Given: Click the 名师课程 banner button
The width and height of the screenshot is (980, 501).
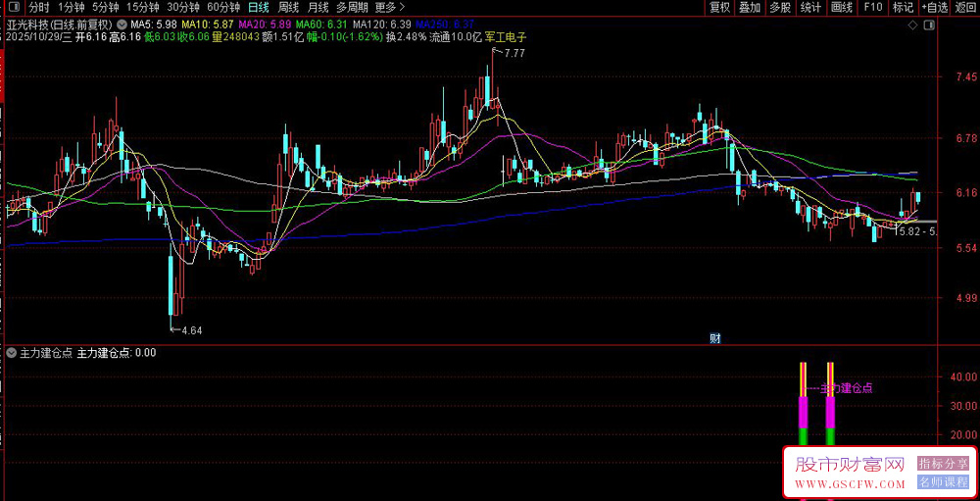Looking at the screenshot, I should [943, 482].
